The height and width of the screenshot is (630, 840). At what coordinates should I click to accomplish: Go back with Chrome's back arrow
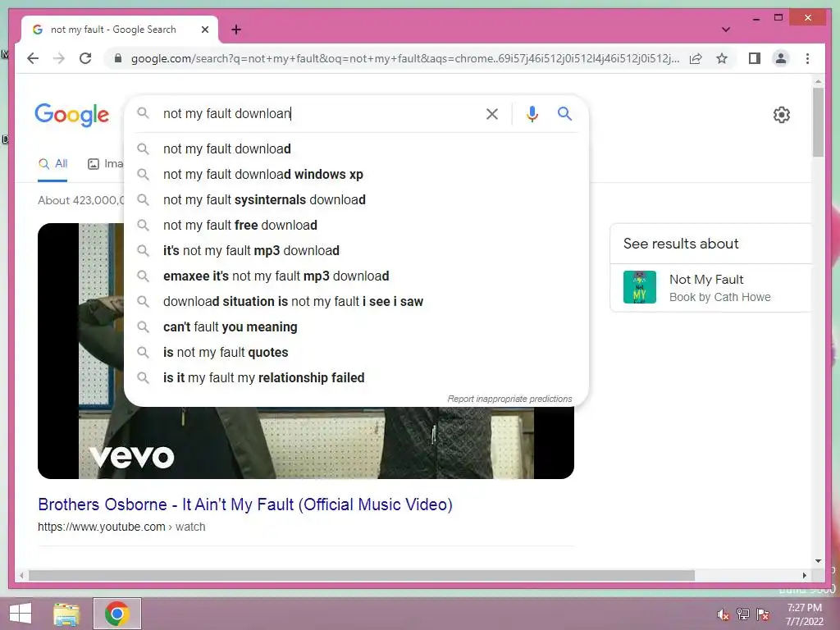33,58
